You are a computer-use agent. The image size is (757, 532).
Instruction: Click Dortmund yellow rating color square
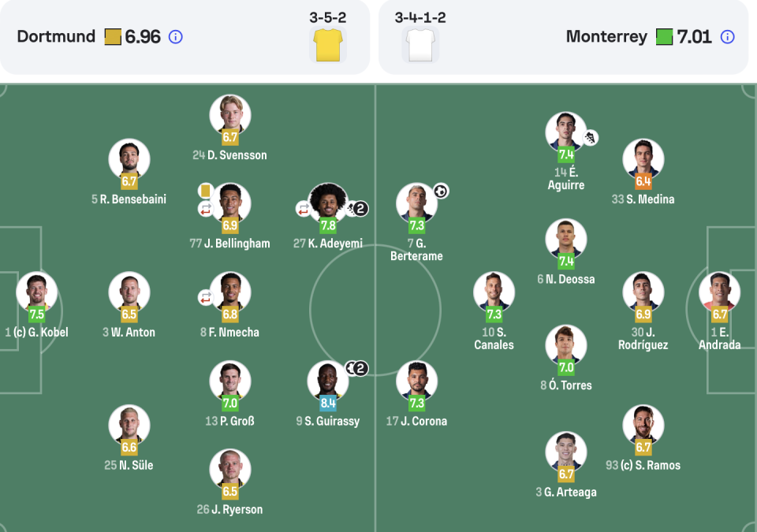point(113,37)
